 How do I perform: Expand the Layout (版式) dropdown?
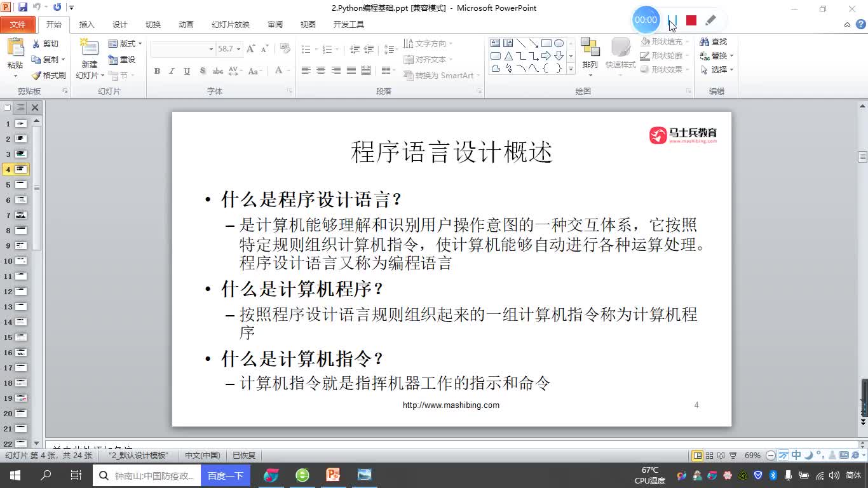pos(125,44)
